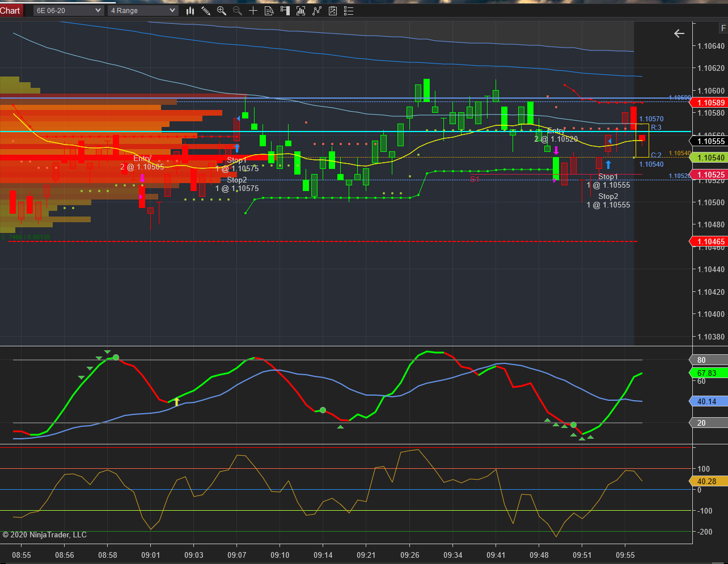This screenshot has width=728, height=564.
Task: Click the R:3 label near 1.10570
Action: point(656,128)
